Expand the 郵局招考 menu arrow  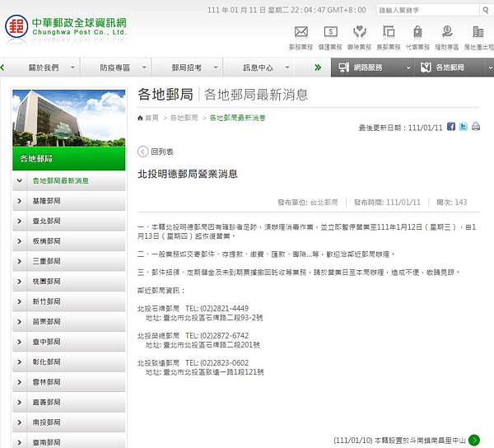[216, 67]
